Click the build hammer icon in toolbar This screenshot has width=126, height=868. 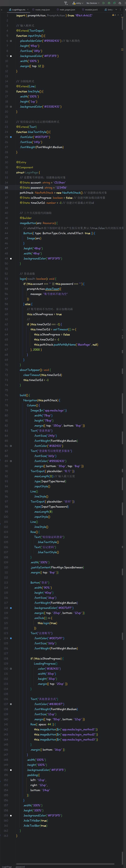click(x=66, y=3)
